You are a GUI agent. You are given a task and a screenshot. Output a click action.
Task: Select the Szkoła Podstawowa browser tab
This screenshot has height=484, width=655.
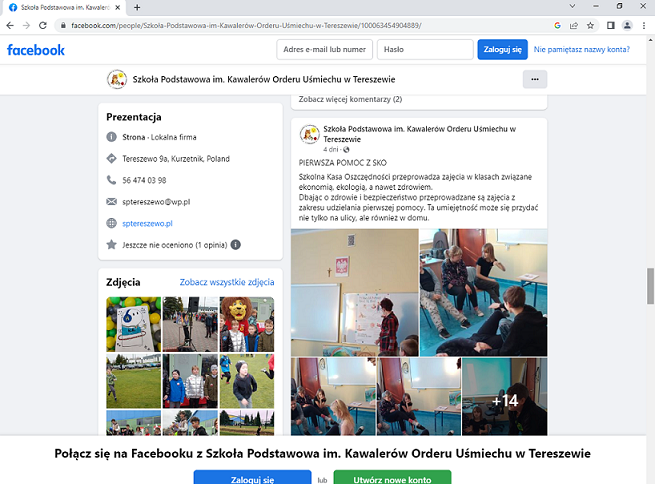click(65, 8)
